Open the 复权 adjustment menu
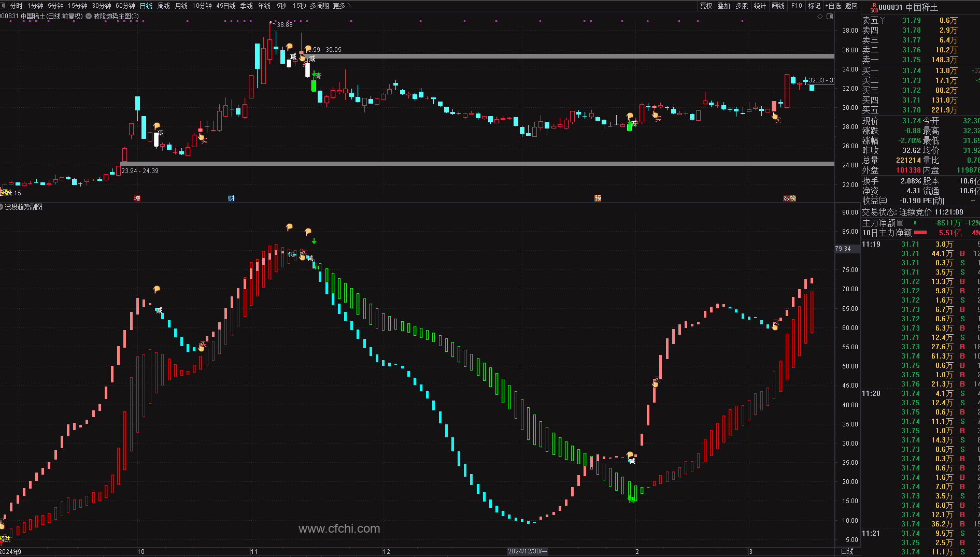This screenshot has width=980, height=557. [706, 6]
